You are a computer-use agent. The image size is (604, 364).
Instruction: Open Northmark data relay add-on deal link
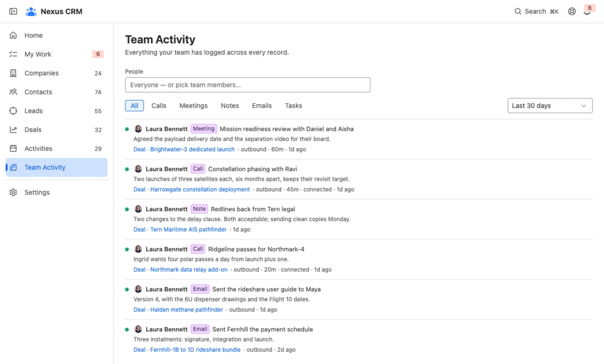pyautogui.click(x=180, y=269)
